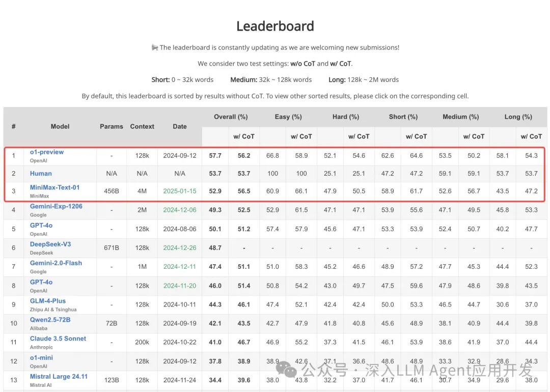Select the 57.7 overall score for o1-preview

(x=215, y=156)
